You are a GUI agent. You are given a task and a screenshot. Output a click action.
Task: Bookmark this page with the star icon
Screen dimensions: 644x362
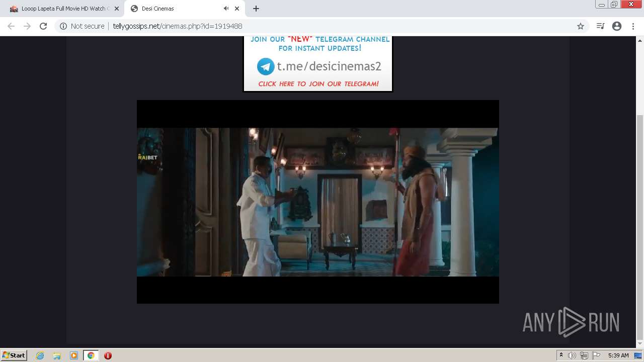click(580, 26)
